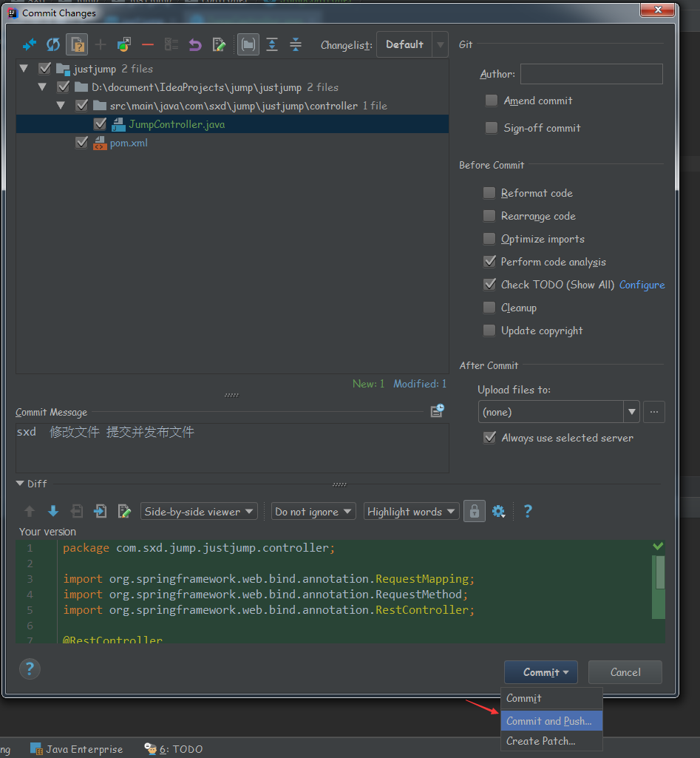Image resolution: width=700 pixels, height=758 pixels.
Task: Click the Jump to Source edit icon
Action: [219, 45]
